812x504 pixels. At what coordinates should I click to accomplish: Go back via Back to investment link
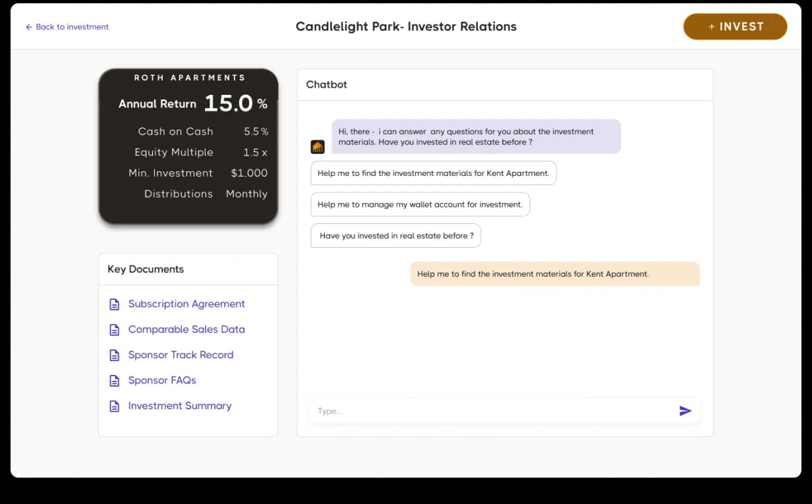72,27
